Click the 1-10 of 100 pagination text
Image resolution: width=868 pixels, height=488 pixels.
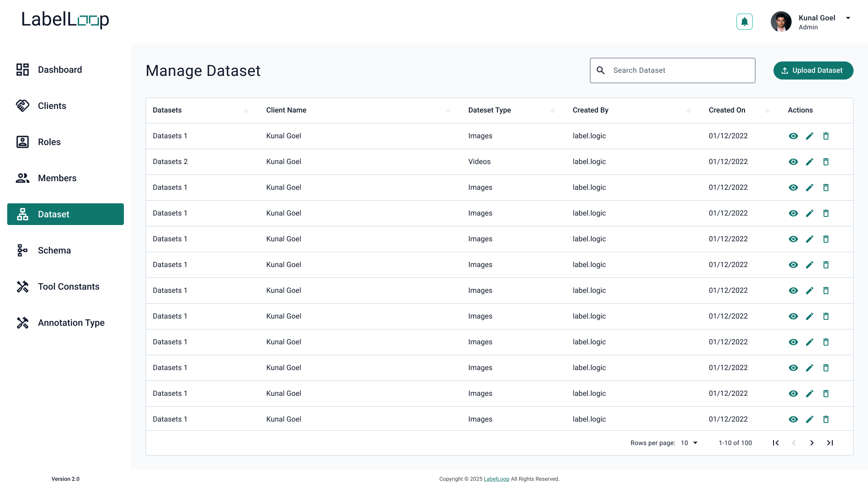click(x=735, y=443)
